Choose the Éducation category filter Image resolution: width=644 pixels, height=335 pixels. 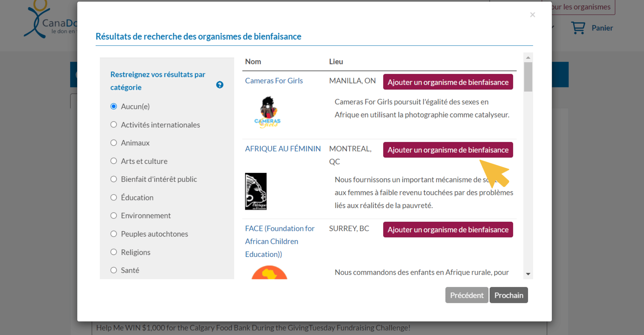[x=114, y=198]
